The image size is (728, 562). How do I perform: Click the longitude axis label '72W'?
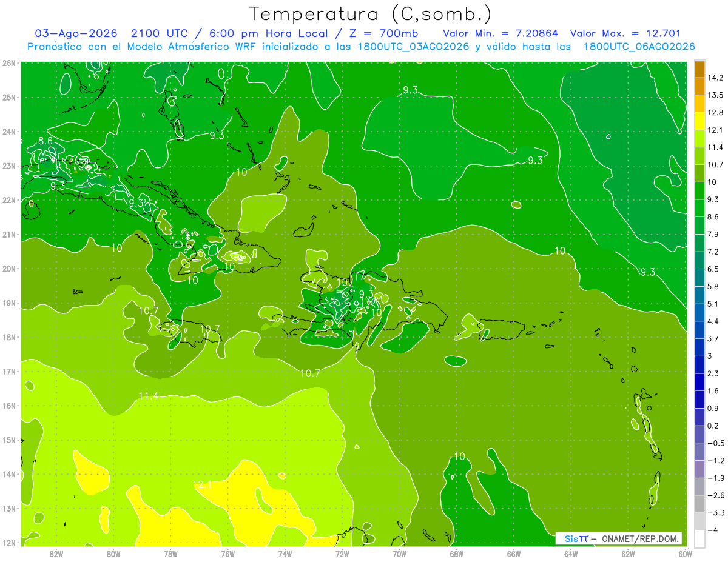coord(342,553)
